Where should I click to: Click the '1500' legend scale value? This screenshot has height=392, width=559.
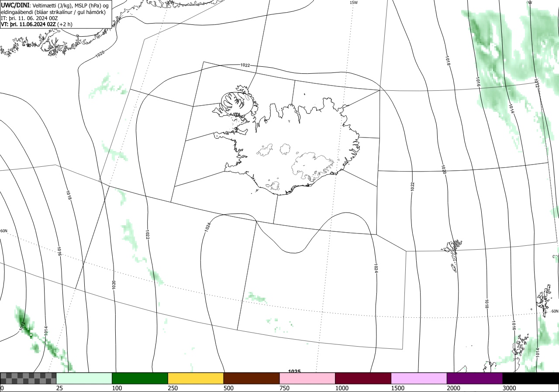pos(398,388)
